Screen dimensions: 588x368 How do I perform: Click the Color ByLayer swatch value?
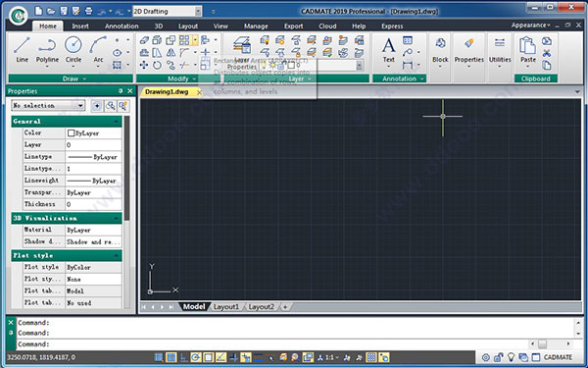click(x=93, y=132)
